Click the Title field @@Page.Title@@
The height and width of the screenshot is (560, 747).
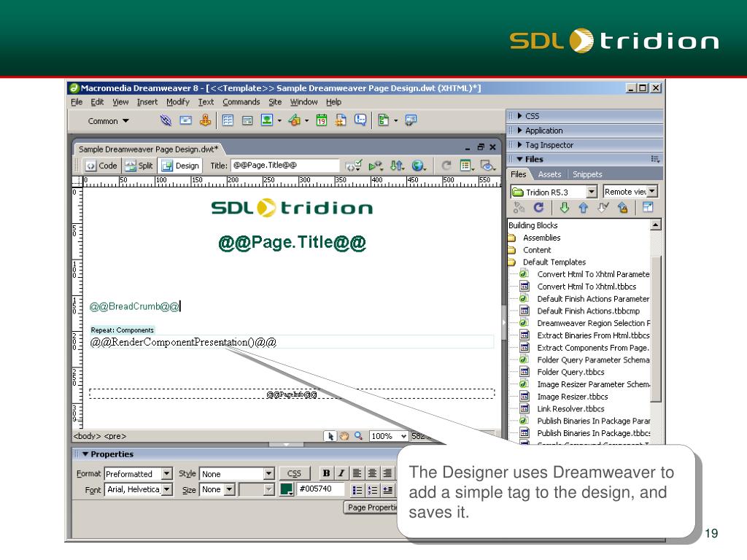(x=285, y=166)
